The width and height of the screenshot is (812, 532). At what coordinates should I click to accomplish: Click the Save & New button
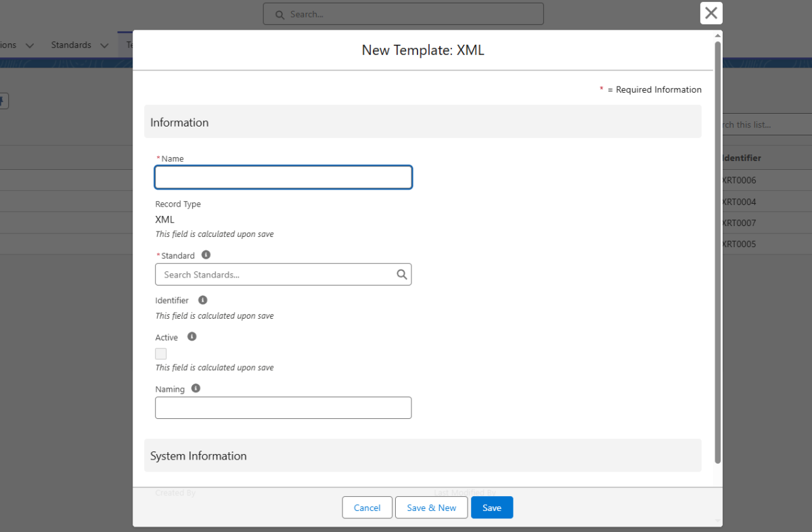pyautogui.click(x=431, y=508)
